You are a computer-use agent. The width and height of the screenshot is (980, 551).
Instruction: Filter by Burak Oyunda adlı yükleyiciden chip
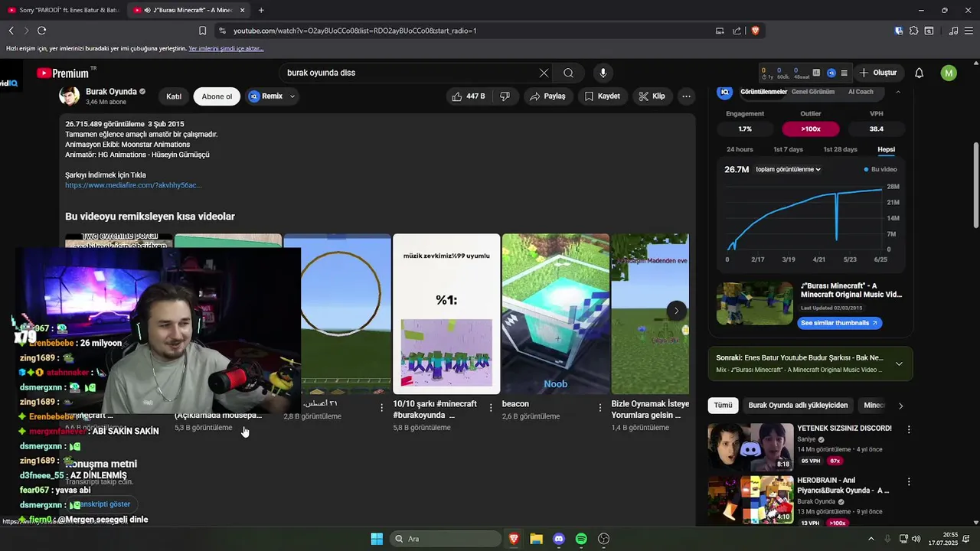(798, 406)
